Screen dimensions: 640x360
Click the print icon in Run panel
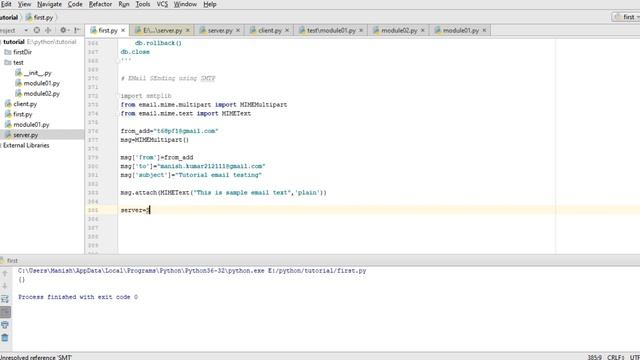click(5, 325)
